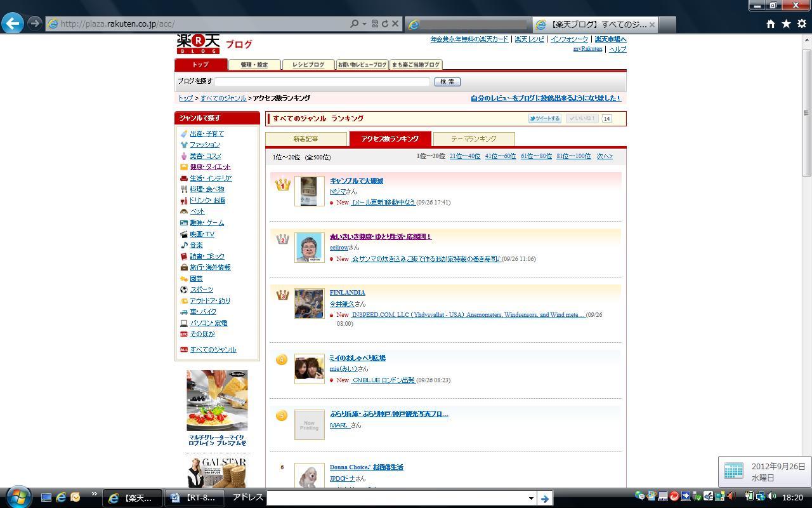Click the ブログを探す search text field
This screenshot has height=508, width=812.
point(322,82)
